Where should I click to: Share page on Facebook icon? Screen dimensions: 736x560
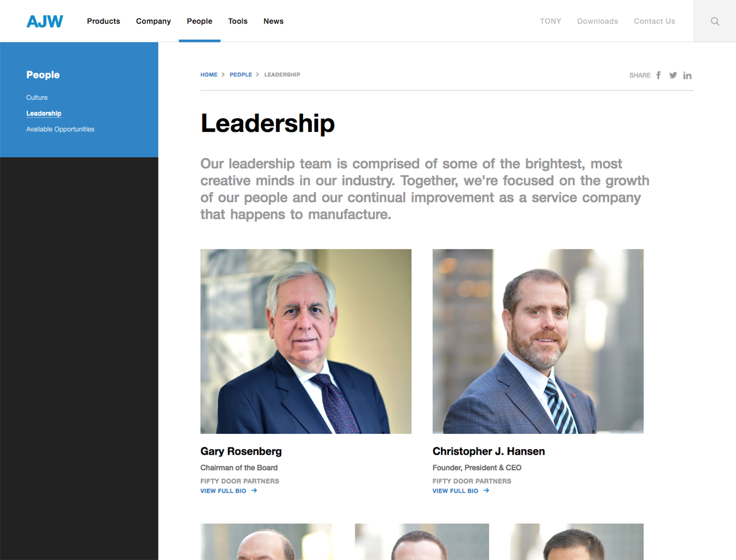[658, 75]
